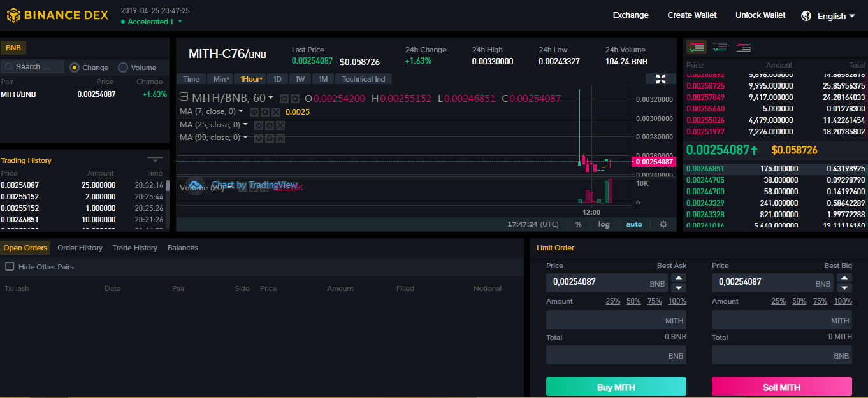The image size is (868, 398).
Task: Remove the MA (99) indicator with its X
Action: pyautogui.click(x=280, y=138)
